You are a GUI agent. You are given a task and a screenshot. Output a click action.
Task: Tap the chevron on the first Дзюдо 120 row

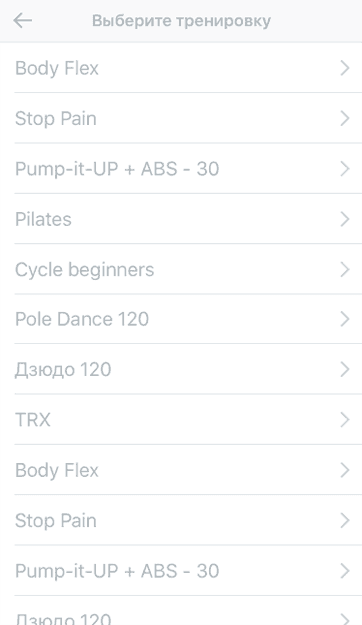345,369
